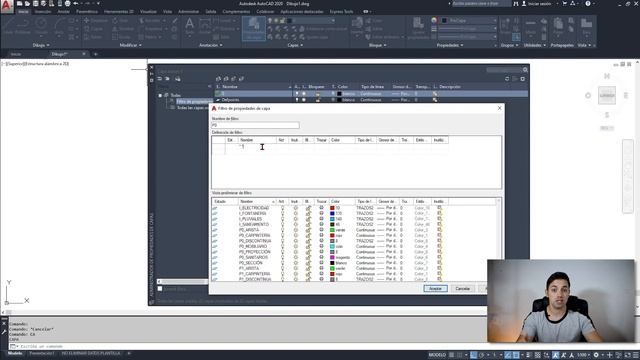Click the magenta color swatch of P0_SANITARIOS
This screenshot has width=640, height=360.
click(332, 258)
